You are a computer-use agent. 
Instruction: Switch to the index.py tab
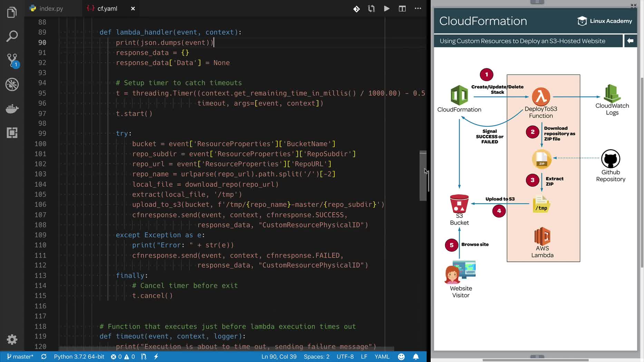(x=51, y=9)
